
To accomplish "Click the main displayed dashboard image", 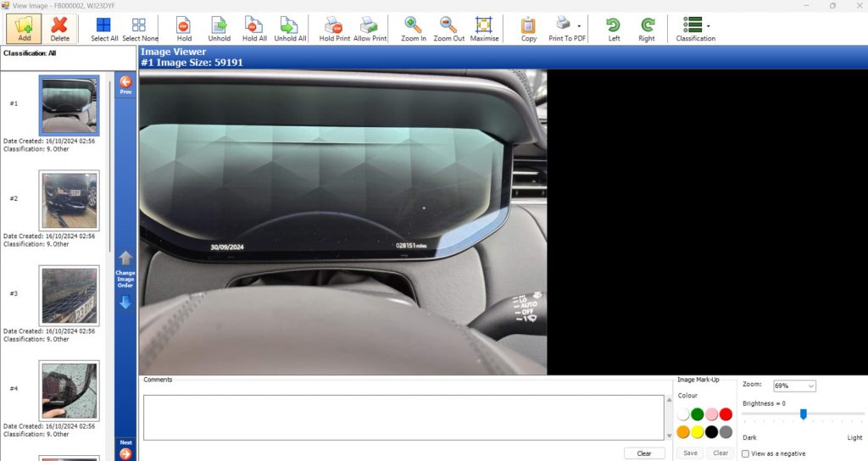I will pos(342,222).
